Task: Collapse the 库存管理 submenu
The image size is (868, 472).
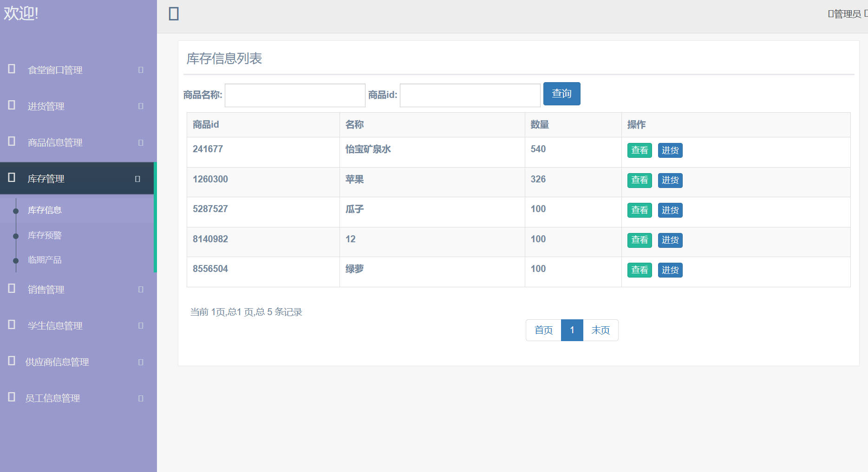Action: [x=137, y=178]
